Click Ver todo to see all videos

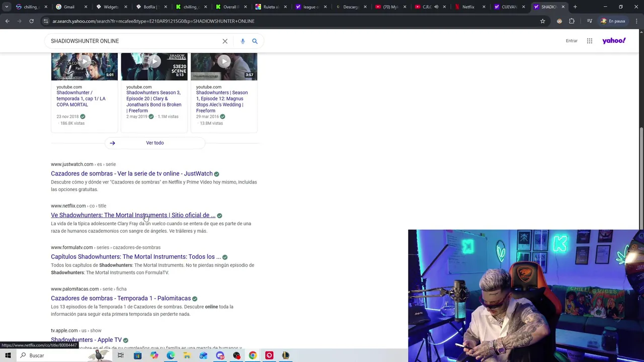click(154, 143)
